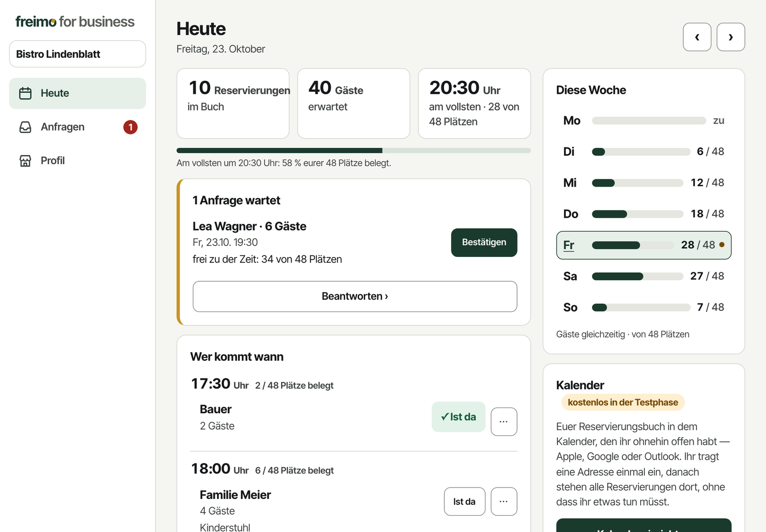Click 'Freitag, 23. Oktober' date text
The width and height of the screenshot is (766, 532).
click(221, 49)
